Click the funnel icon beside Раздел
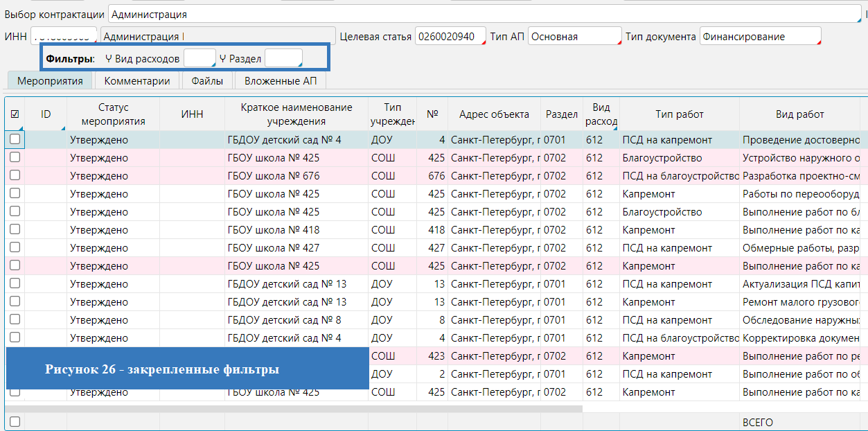Image resolution: width=868 pixels, height=431 pixels. 222,59
